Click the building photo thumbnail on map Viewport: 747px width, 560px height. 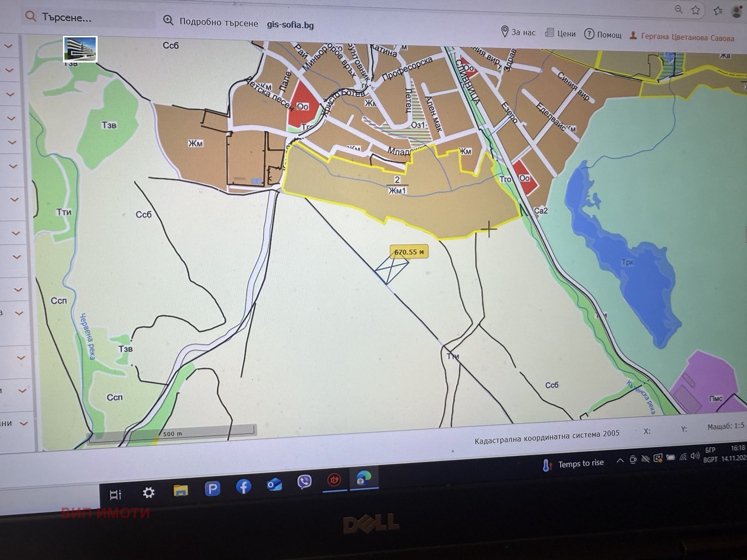(x=80, y=49)
